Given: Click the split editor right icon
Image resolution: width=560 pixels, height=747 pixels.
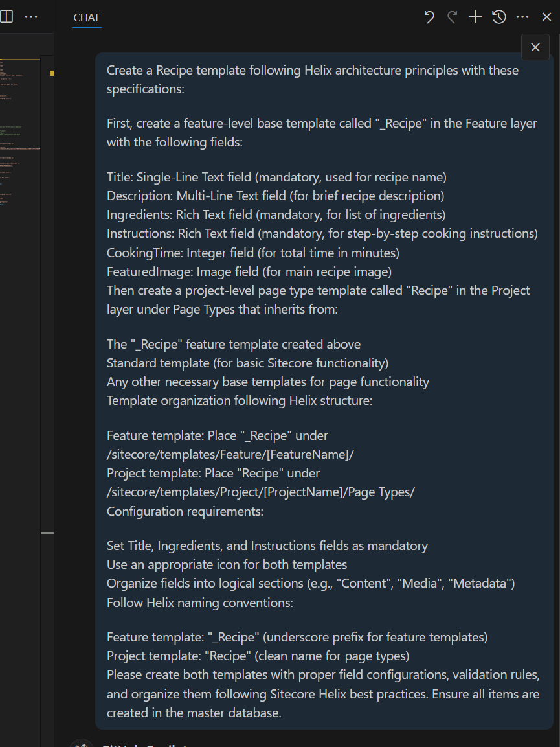Looking at the screenshot, I should [6, 17].
